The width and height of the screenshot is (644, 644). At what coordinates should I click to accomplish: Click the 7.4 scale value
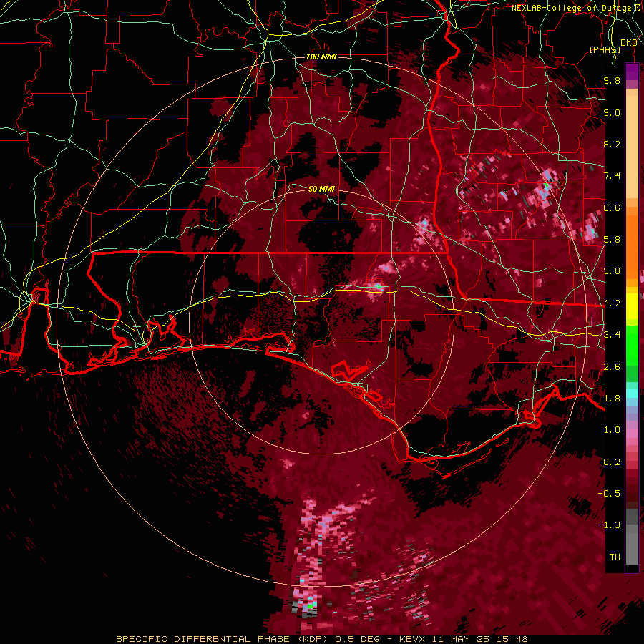[612, 176]
